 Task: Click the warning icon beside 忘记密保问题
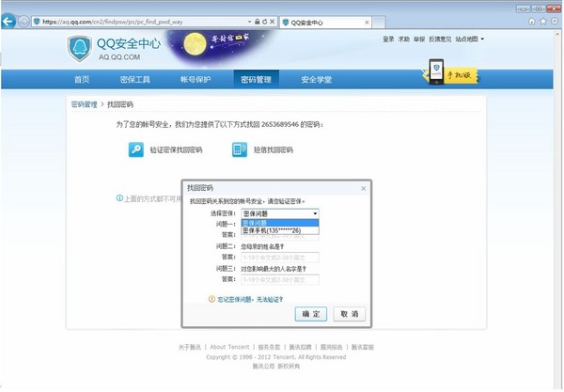click(211, 299)
